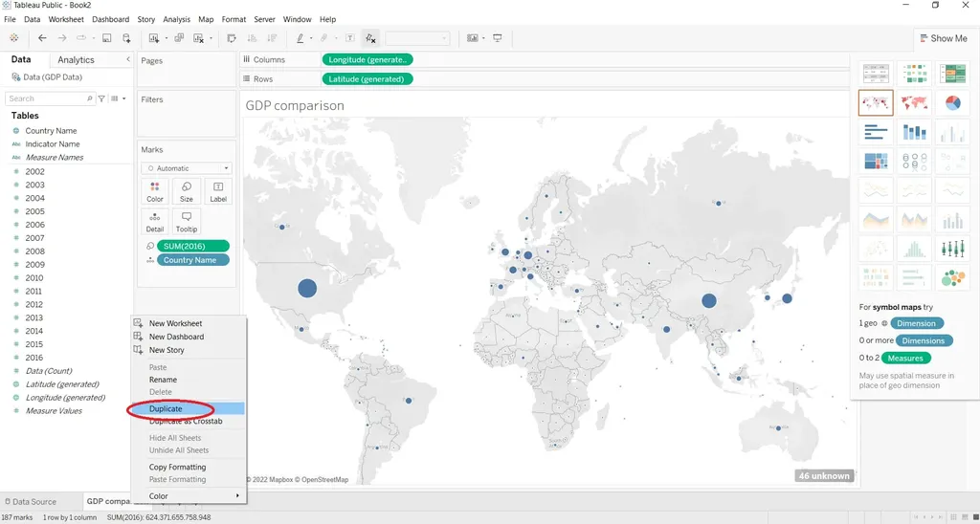Viewport: 980px width, 524px height.
Task: Select Duplicate from the context menu
Action: coord(166,409)
